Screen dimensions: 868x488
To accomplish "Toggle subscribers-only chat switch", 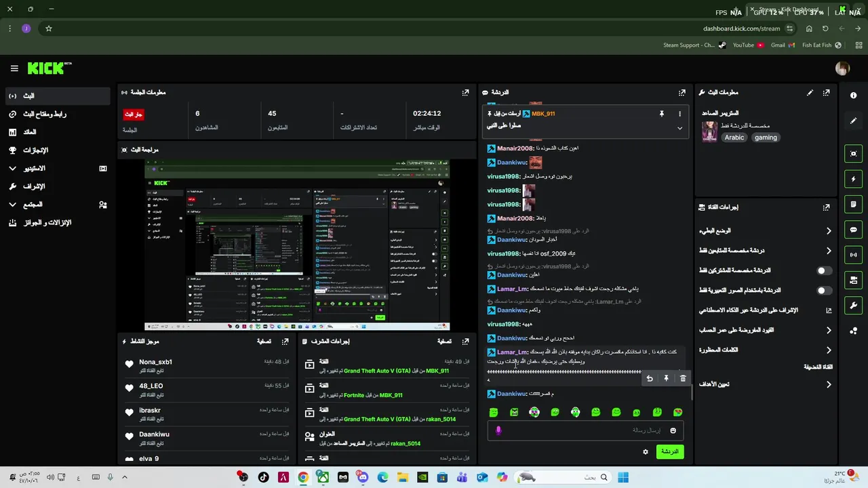I will pos(823,270).
